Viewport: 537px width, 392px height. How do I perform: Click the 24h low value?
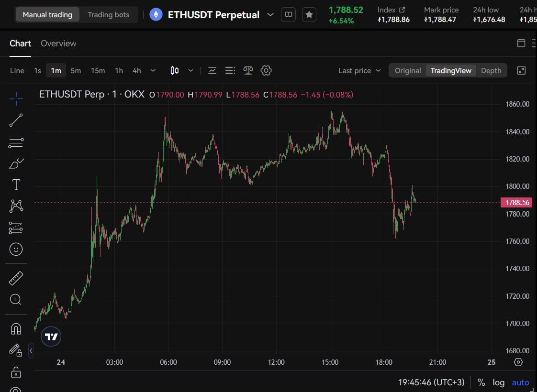489,20
